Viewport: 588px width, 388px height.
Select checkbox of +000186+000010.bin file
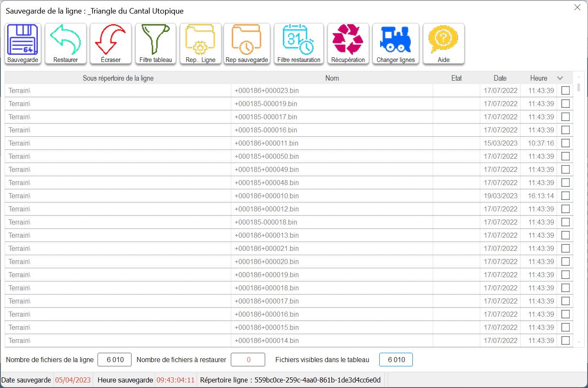click(566, 196)
